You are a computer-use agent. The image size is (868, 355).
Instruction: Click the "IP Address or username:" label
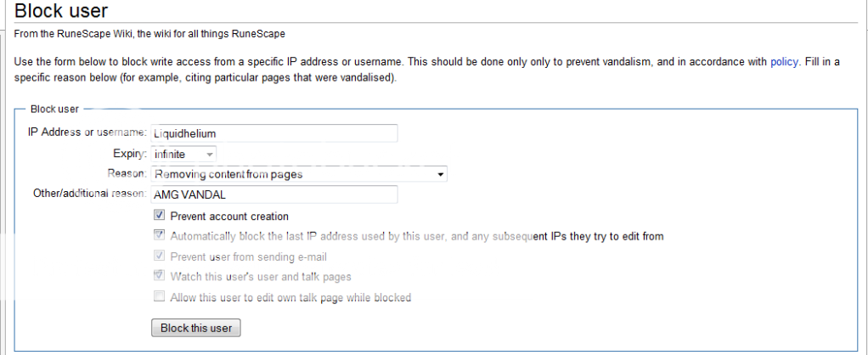87,133
